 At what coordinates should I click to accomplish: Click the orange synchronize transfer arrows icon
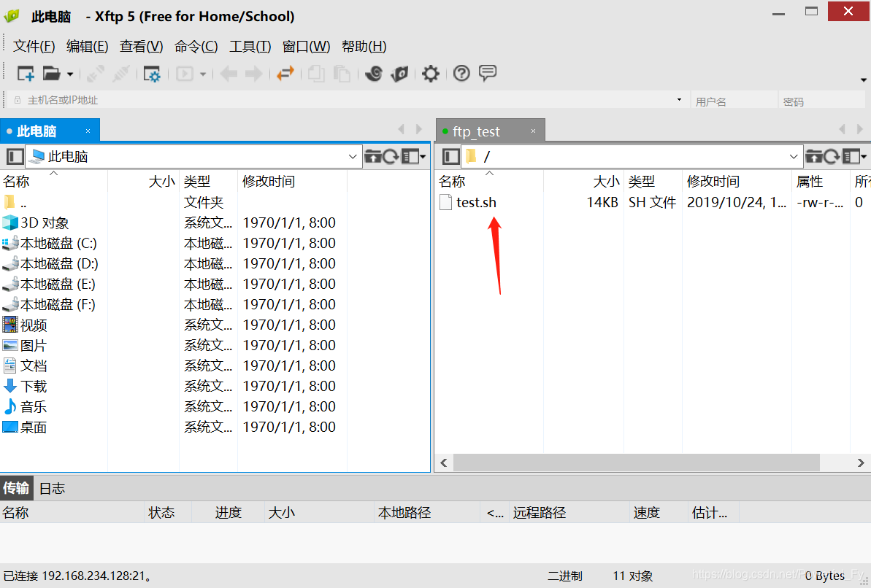[285, 73]
